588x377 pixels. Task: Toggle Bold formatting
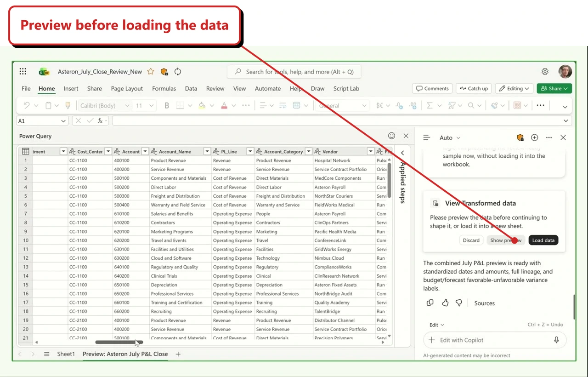tap(167, 105)
